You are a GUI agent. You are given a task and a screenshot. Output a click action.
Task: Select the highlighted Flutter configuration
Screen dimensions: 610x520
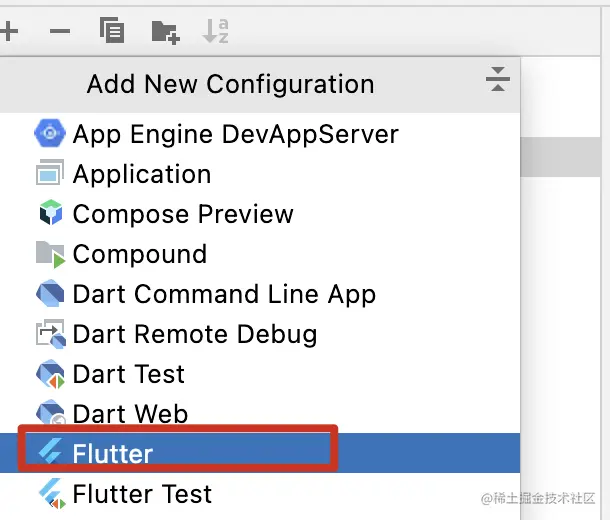[x=112, y=453]
